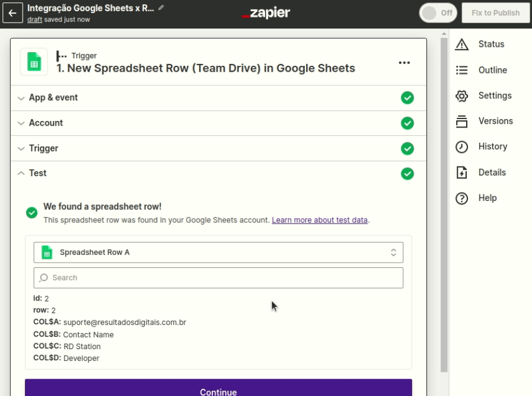Open Learn more about test data link
Image resolution: width=532 pixels, height=396 pixels.
(x=320, y=219)
